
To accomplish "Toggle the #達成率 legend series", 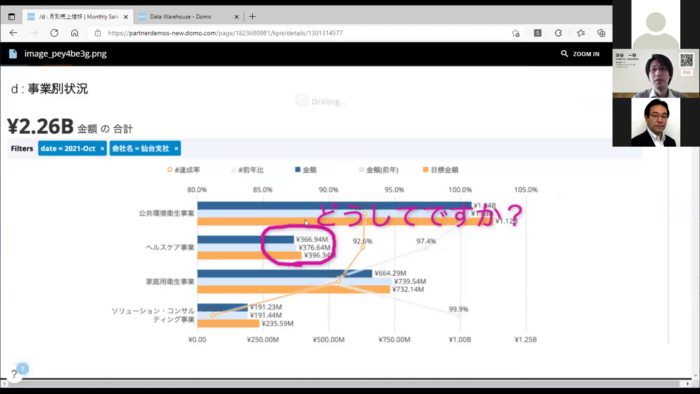I will tap(183, 170).
